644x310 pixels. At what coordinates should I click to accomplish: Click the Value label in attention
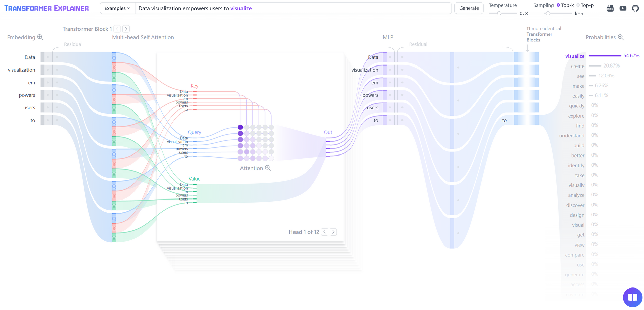point(195,179)
